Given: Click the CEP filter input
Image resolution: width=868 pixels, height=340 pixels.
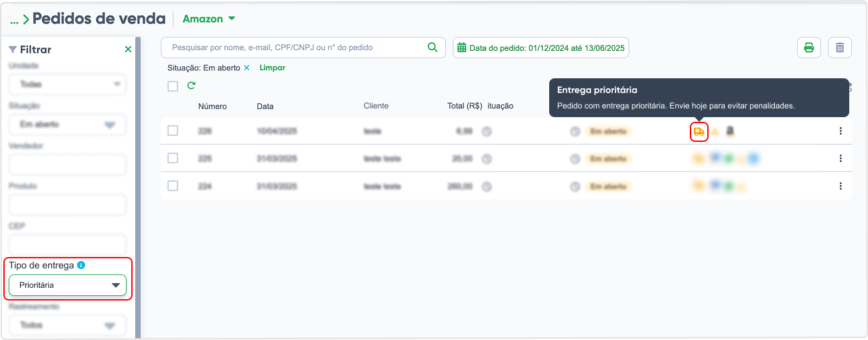Looking at the screenshot, I should tap(67, 244).
